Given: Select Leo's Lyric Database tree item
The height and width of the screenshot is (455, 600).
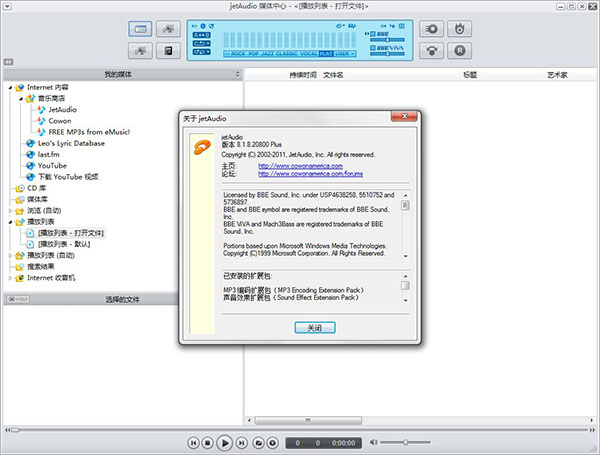Looking at the screenshot, I should pos(71,144).
